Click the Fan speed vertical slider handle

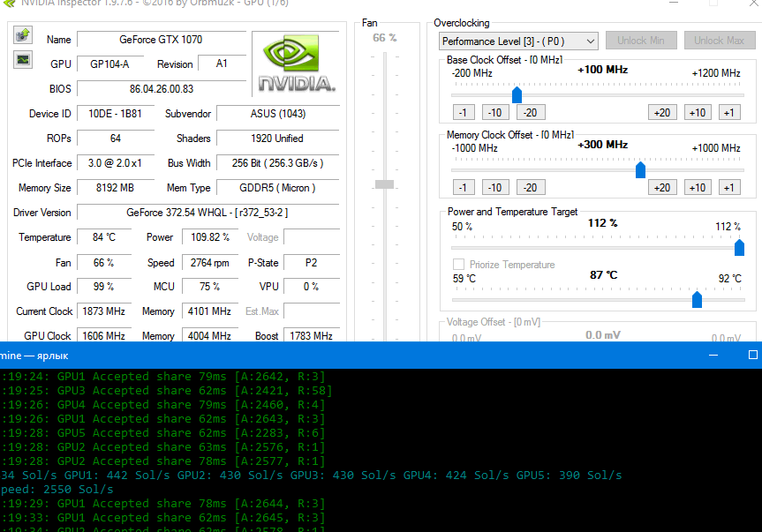click(384, 184)
